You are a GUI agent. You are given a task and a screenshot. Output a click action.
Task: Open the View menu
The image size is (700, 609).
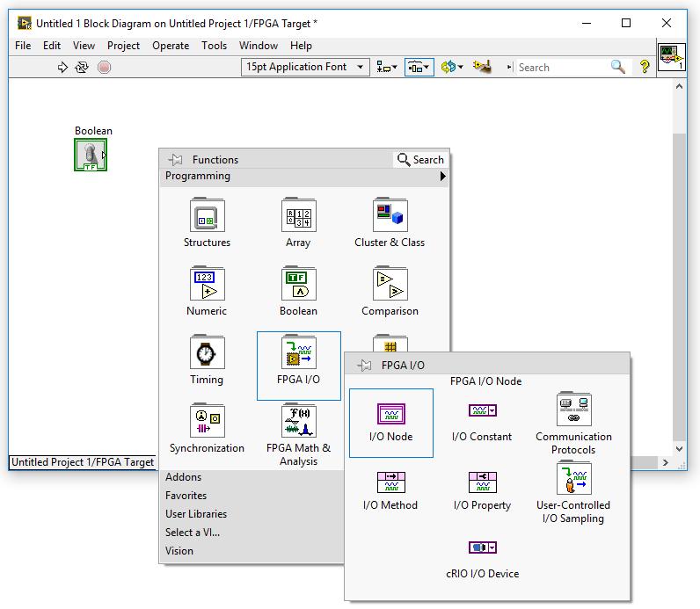(x=84, y=46)
